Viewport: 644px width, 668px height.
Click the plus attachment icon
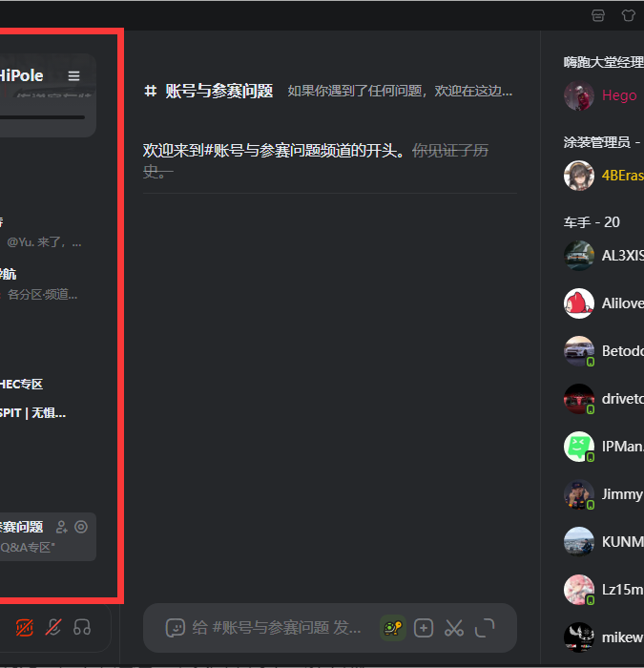(x=424, y=628)
